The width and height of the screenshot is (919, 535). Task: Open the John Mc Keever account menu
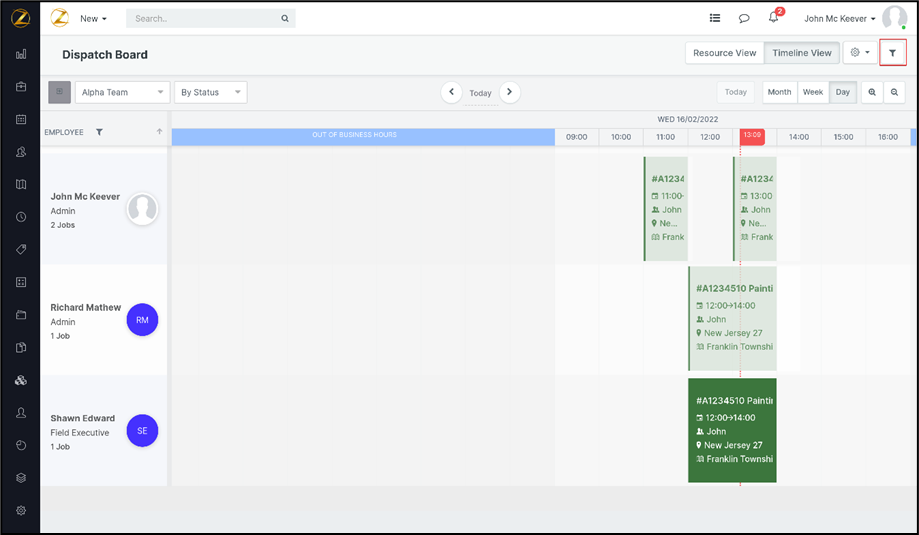click(840, 19)
